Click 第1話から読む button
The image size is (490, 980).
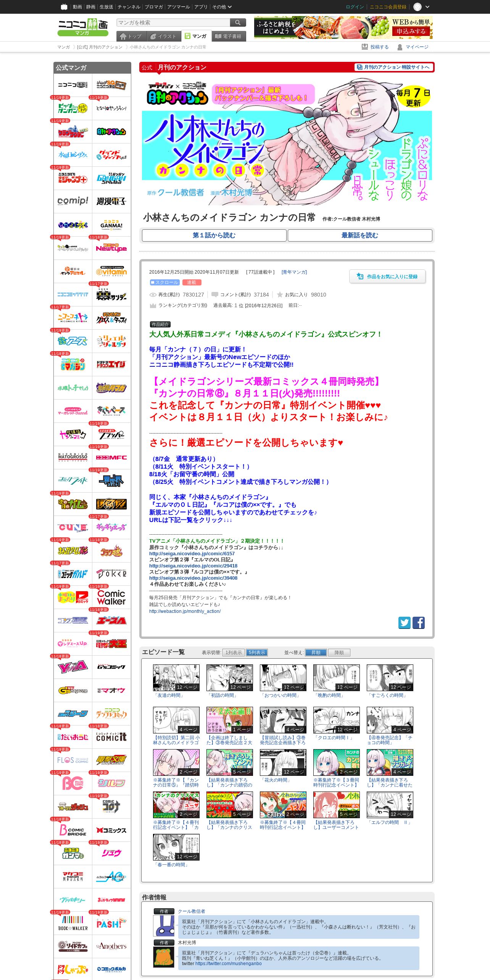[214, 235]
